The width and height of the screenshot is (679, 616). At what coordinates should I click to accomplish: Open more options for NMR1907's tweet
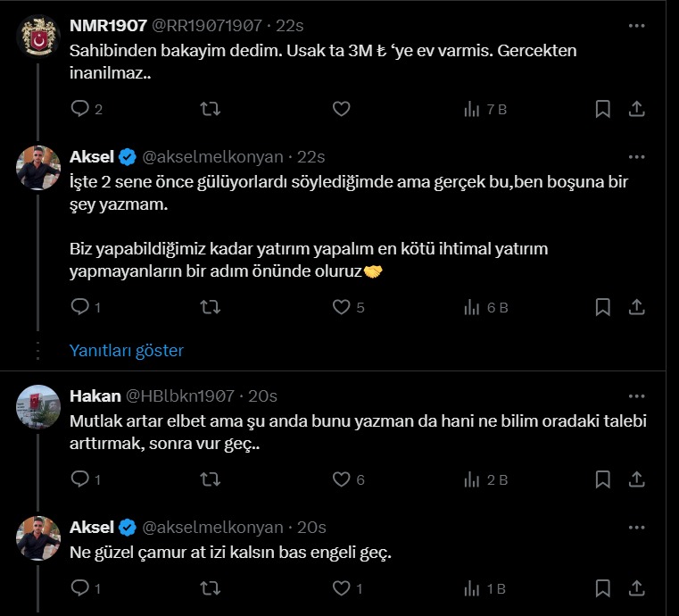click(637, 26)
